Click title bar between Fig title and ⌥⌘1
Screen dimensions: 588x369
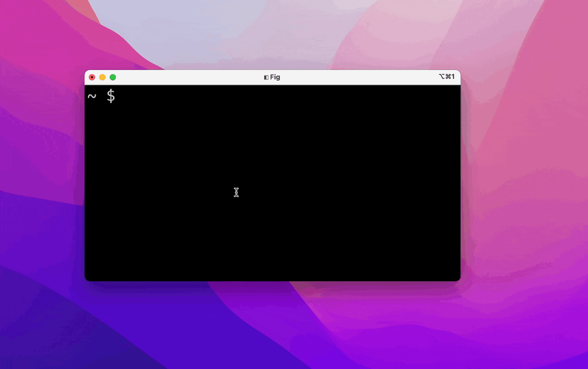tap(359, 77)
